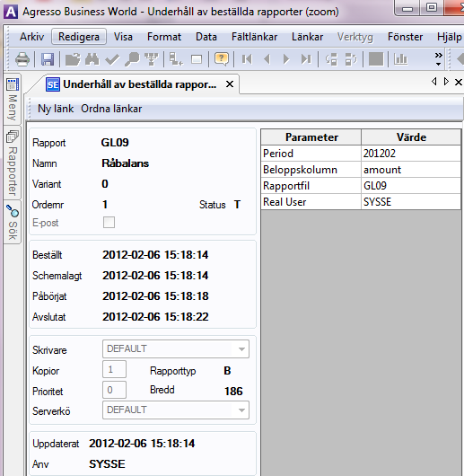The width and height of the screenshot is (464, 476).
Task: Click the Namn value Råbalans
Action: [126, 163]
